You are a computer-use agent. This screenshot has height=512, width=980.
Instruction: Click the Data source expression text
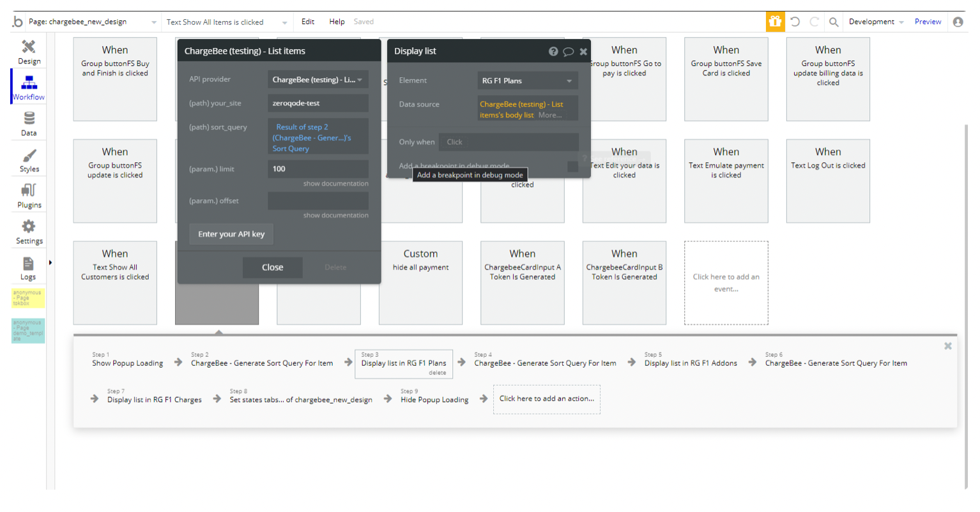coord(521,109)
